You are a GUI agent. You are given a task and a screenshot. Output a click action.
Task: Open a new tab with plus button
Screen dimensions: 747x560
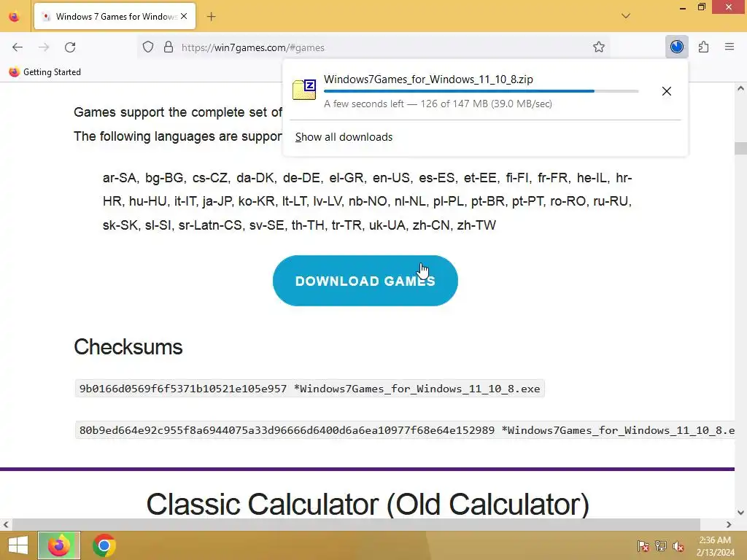[211, 17]
